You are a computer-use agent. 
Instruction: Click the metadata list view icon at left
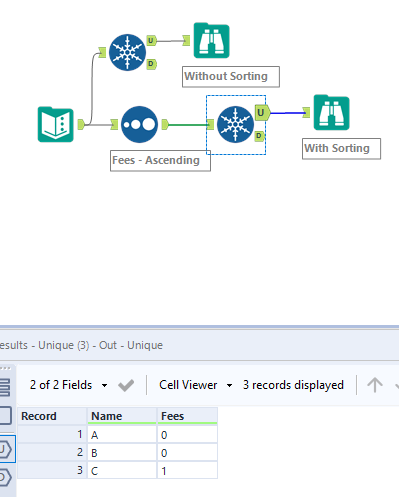(5, 387)
